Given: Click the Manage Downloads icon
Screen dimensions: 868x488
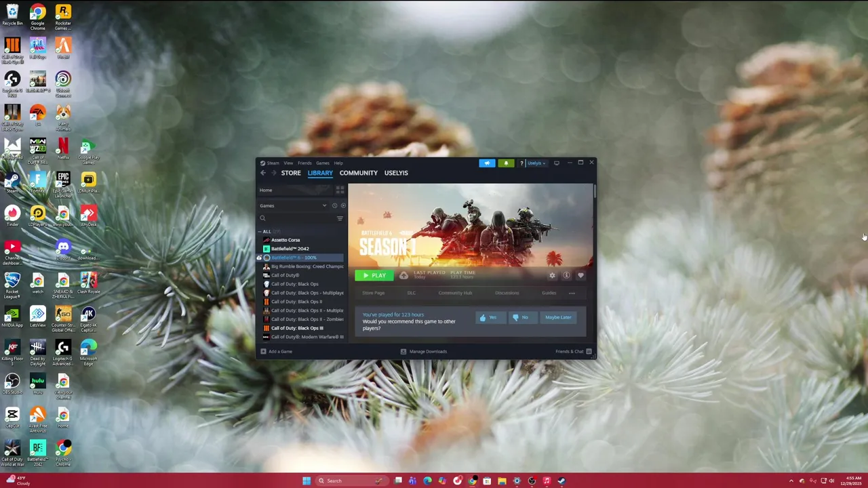Looking at the screenshot, I should 403,351.
